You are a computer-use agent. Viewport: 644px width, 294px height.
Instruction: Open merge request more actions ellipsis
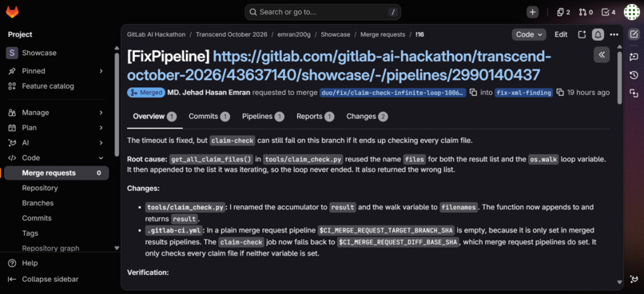pyautogui.click(x=614, y=35)
